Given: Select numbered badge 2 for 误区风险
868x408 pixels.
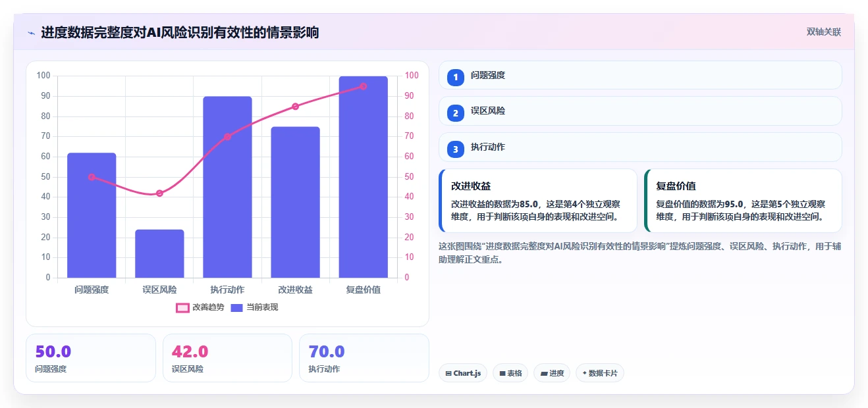Looking at the screenshot, I should click(x=455, y=113).
